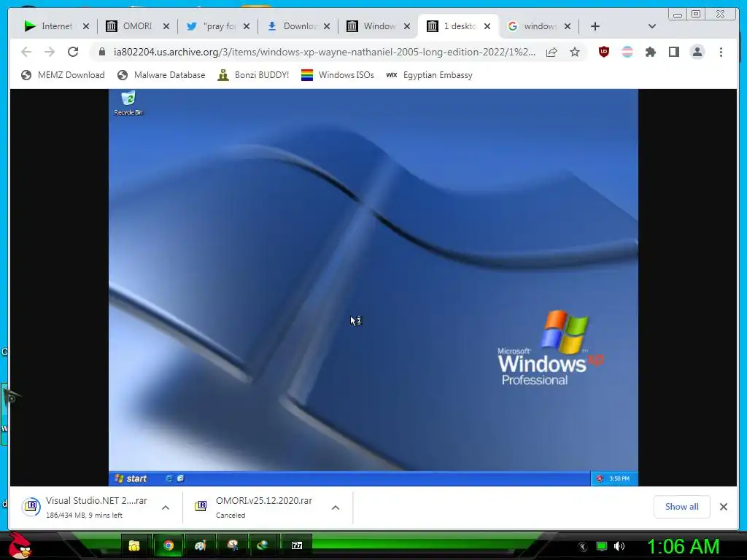Click the XP start button in image
The image size is (747, 560).
point(131,478)
